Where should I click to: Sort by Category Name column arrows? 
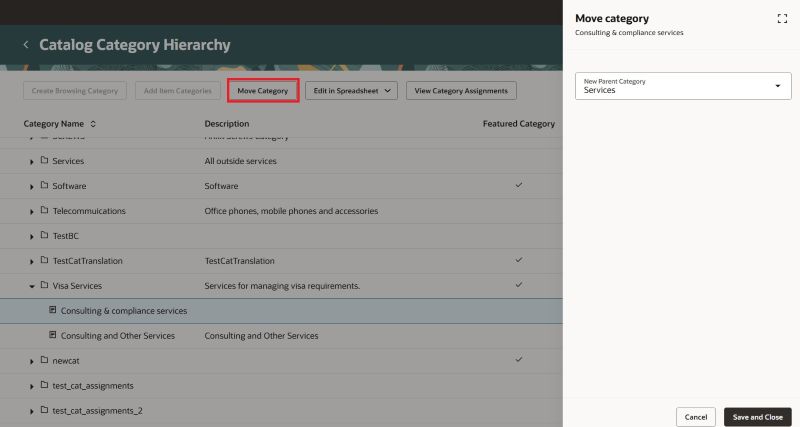tap(93, 124)
